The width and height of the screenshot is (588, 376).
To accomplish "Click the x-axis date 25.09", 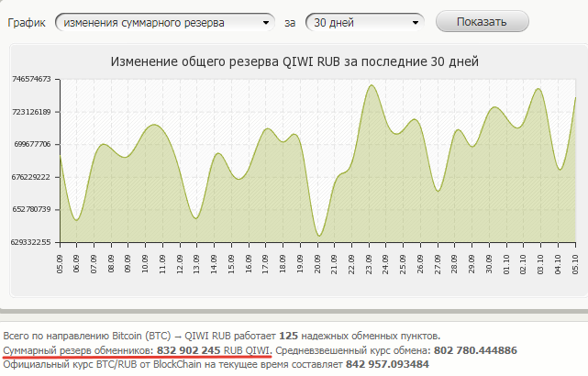I will pyautogui.click(x=403, y=264).
